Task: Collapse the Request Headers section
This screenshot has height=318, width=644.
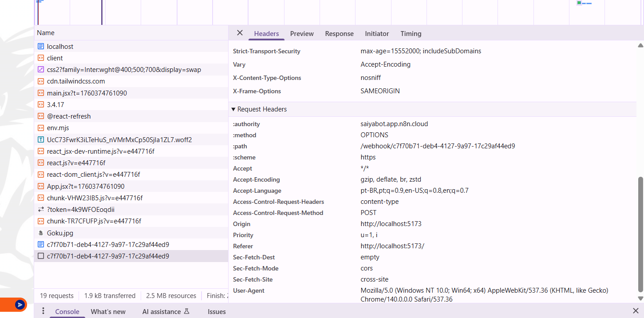Action: [234, 109]
